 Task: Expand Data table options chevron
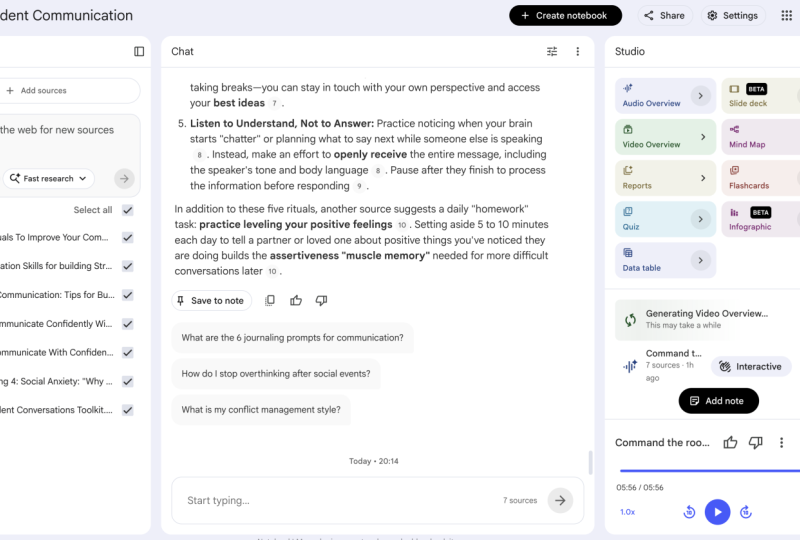(x=701, y=260)
